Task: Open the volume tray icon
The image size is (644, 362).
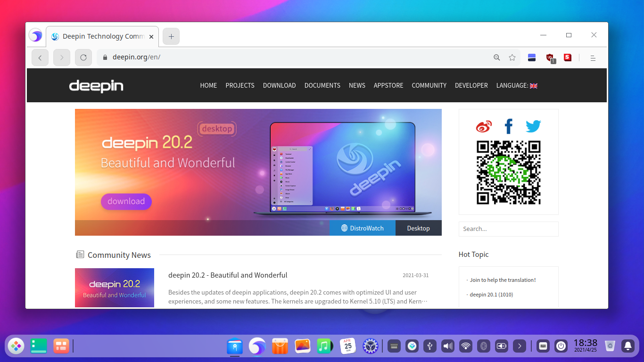Action: 448,346
